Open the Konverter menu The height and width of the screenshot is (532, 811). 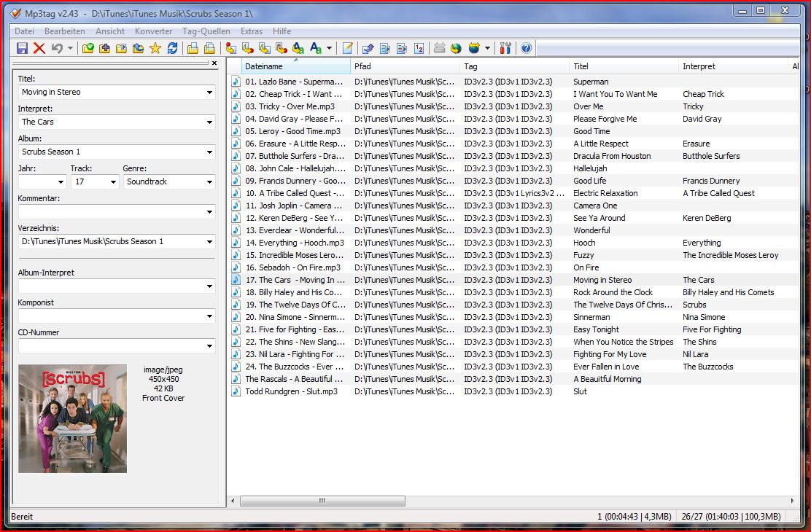154,31
